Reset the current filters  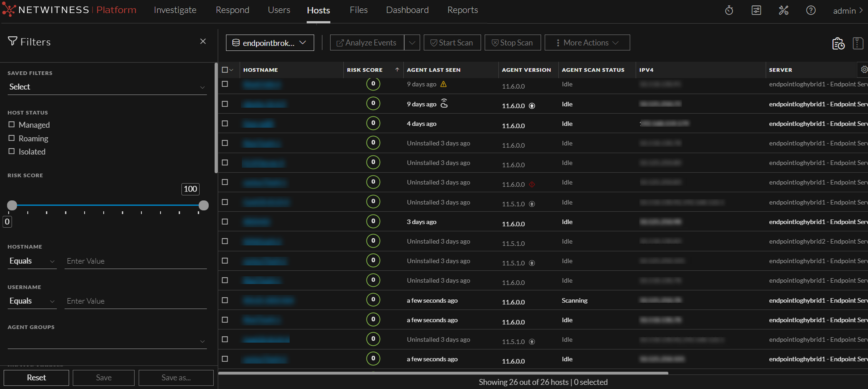36,378
